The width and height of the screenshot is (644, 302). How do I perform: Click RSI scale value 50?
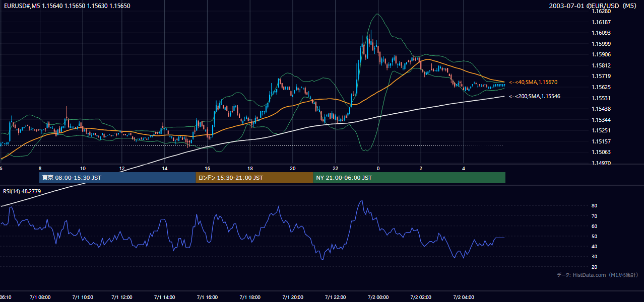pyautogui.click(x=595, y=236)
